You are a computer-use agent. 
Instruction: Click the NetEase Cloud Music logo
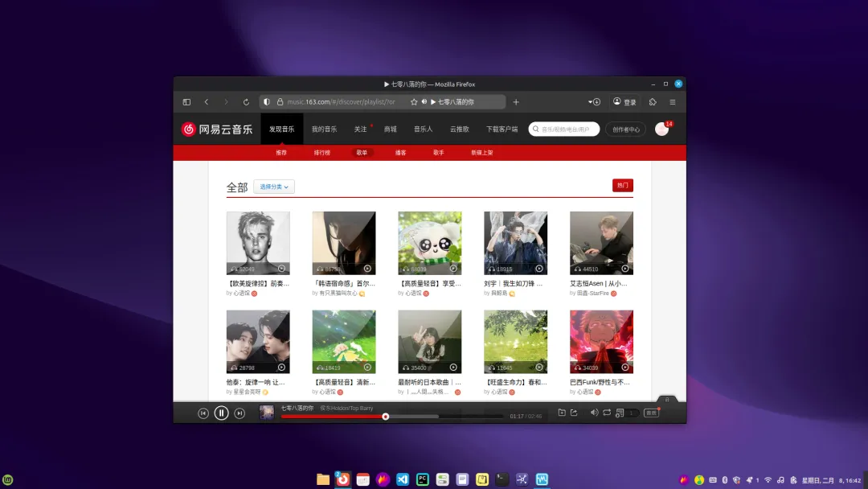[216, 129]
